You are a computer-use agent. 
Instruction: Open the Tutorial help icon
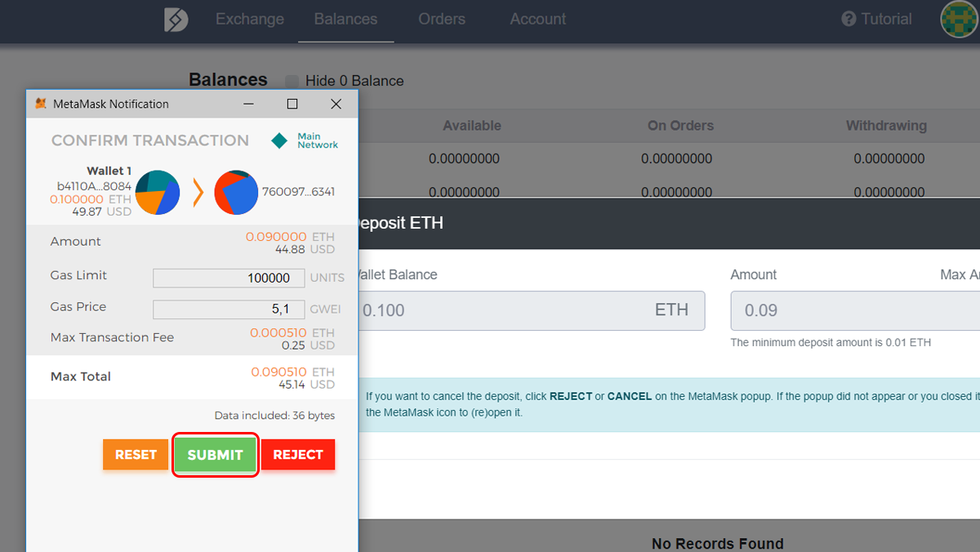point(849,19)
